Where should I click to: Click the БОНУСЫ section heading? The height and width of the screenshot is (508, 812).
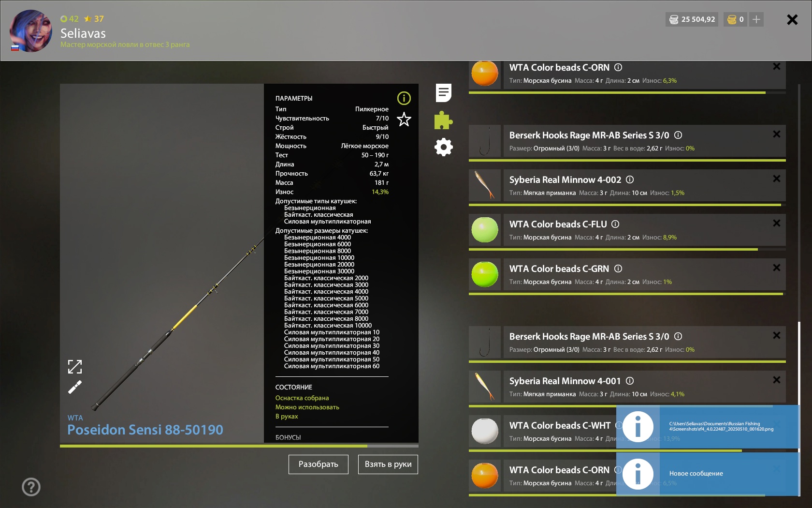click(288, 437)
